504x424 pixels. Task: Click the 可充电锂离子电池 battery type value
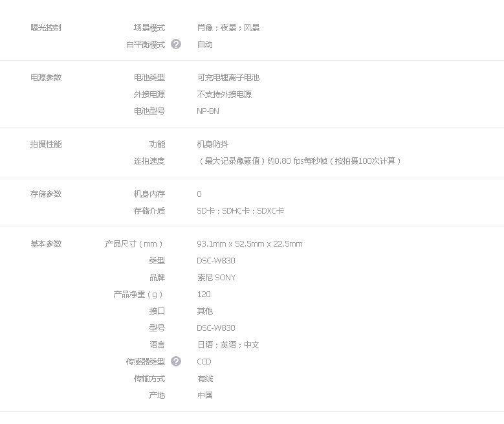tap(228, 78)
